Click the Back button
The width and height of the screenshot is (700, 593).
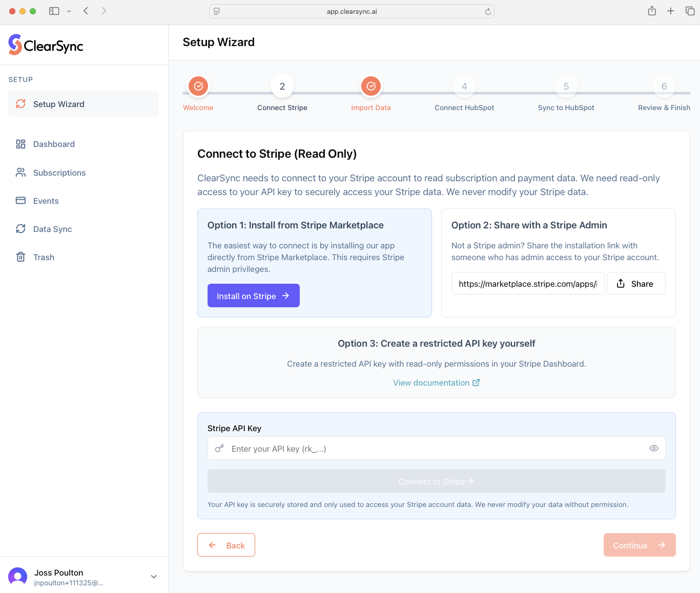226,545
